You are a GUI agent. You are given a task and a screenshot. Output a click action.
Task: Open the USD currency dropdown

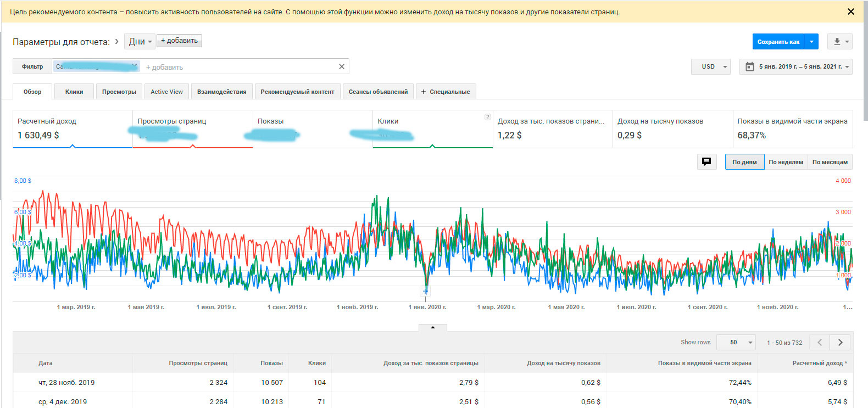pyautogui.click(x=711, y=66)
